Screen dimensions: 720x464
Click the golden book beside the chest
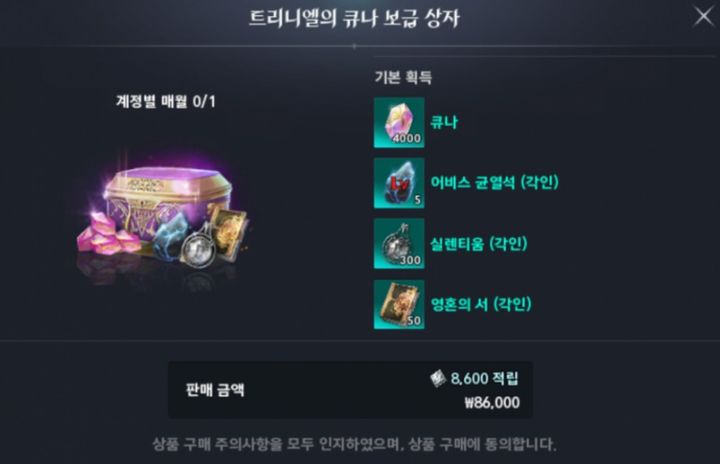(x=230, y=233)
